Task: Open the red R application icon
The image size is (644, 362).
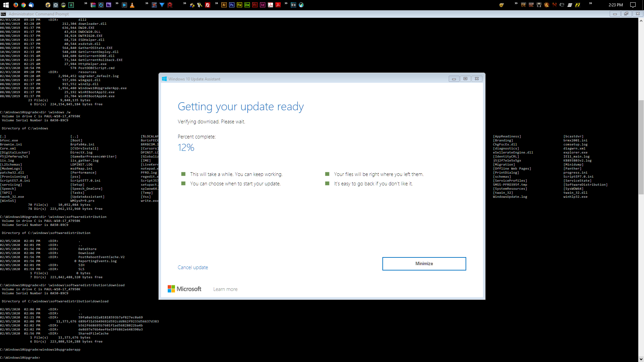Action: (170, 5)
